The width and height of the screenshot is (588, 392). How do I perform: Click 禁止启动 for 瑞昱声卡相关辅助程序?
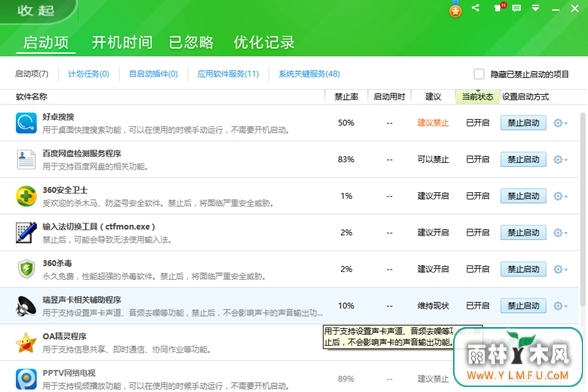523,306
